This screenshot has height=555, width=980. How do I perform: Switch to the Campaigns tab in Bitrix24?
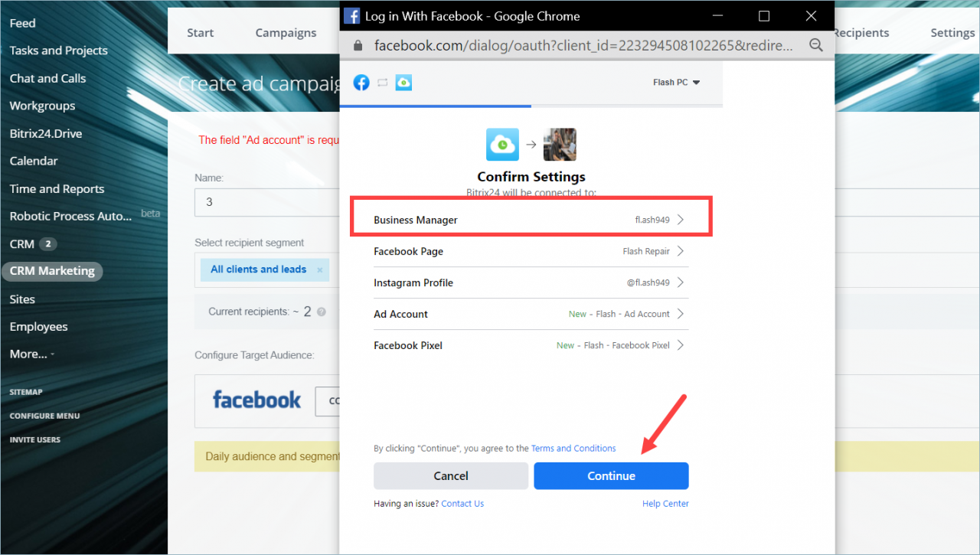pos(286,33)
